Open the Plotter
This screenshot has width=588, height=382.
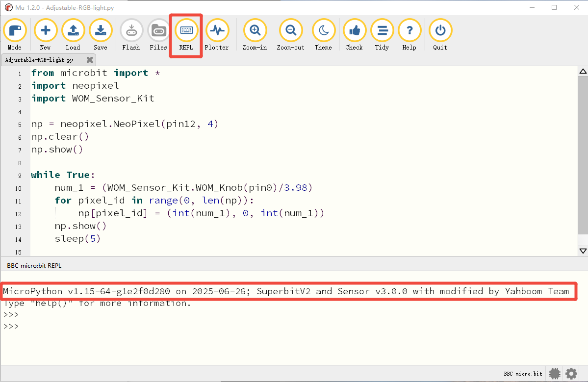point(217,34)
